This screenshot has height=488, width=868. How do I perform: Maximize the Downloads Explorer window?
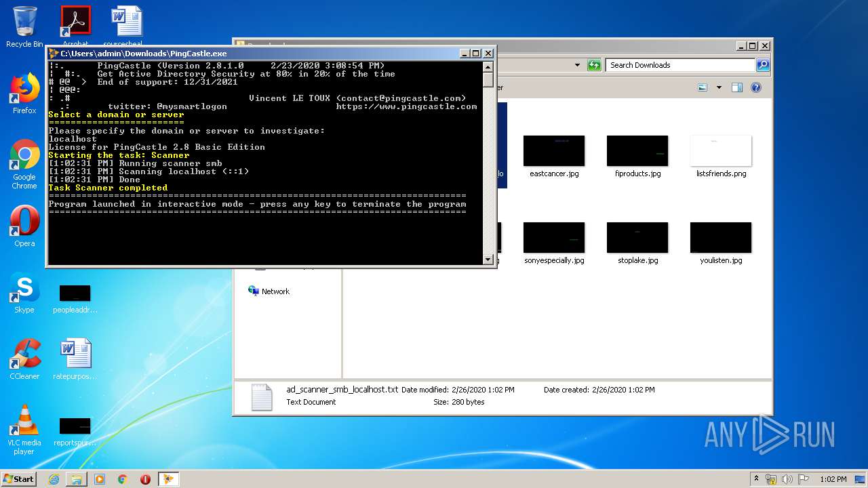[753, 45]
